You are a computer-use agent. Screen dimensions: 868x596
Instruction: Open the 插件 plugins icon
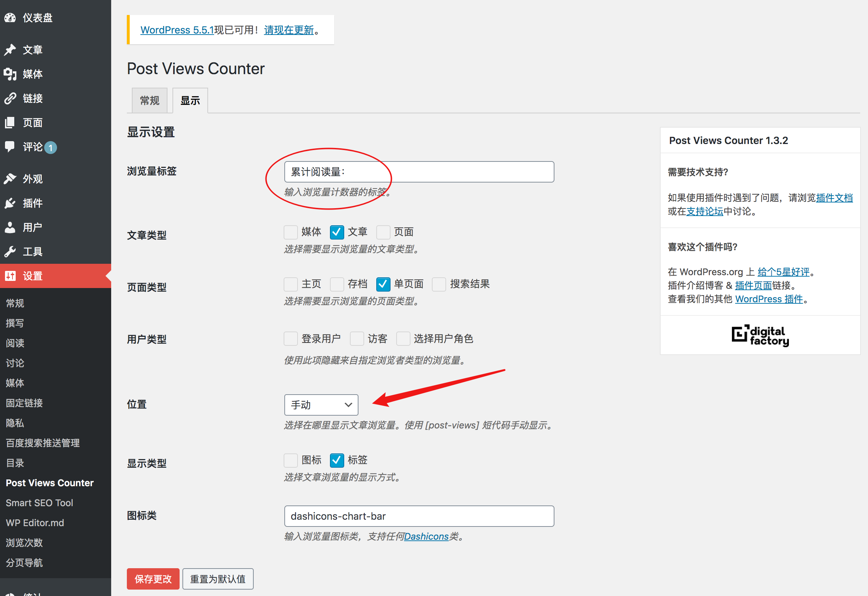pyautogui.click(x=10, y=203)
